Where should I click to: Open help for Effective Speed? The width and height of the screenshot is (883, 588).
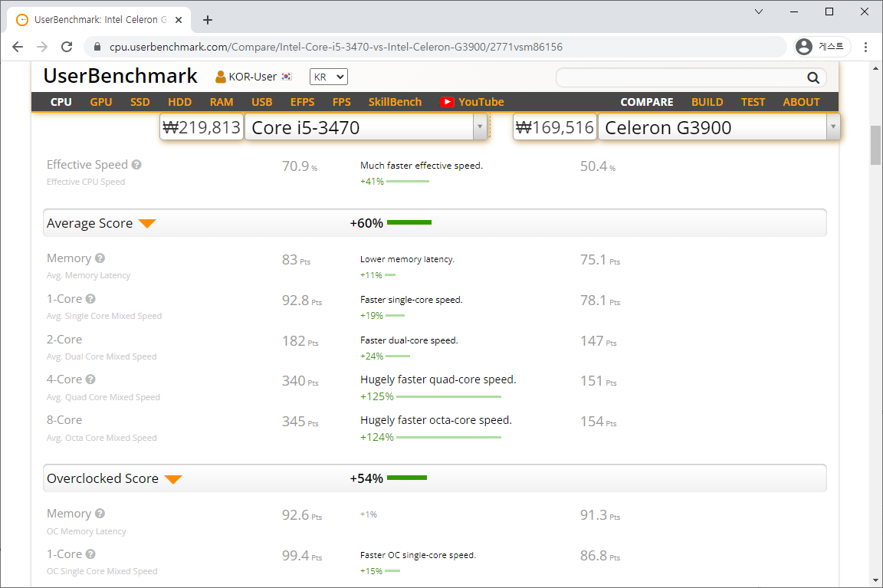pyautogui.click(x=136, y=165)
